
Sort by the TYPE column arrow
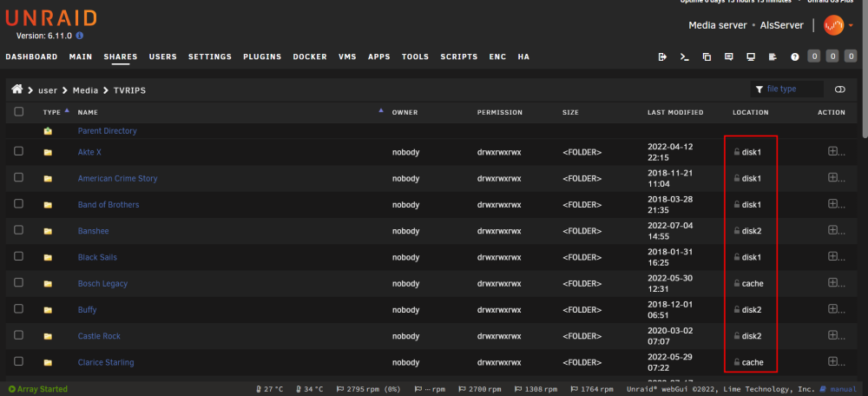tap(67, 110)
